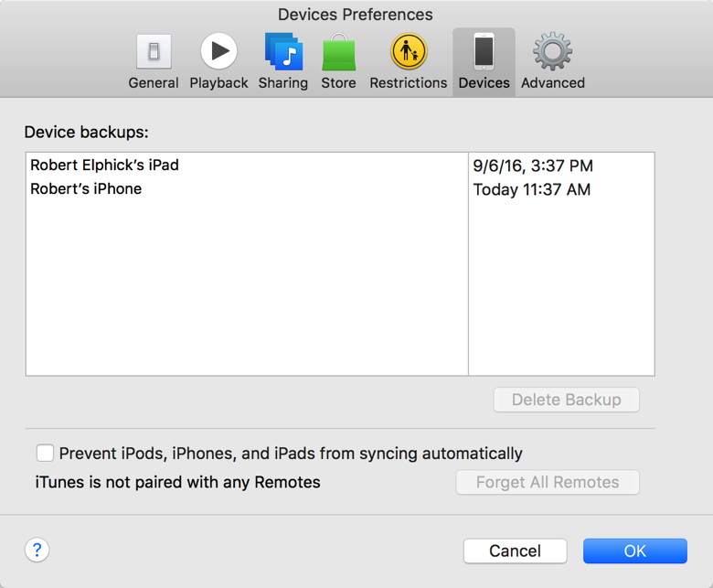Open the Store preferences shopping bag icon

coord(339,52)
